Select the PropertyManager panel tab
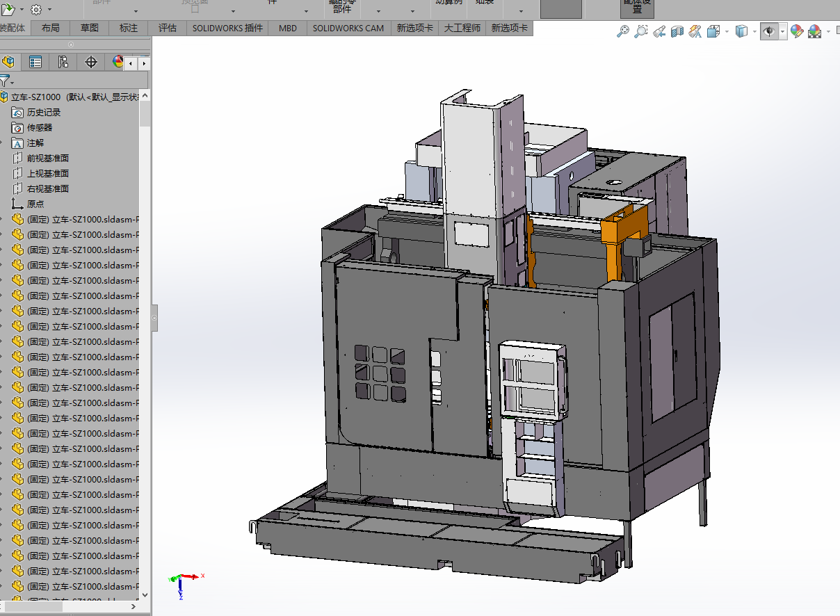The height and width of the screenshot is (616, 840). (x=35, y=62)
